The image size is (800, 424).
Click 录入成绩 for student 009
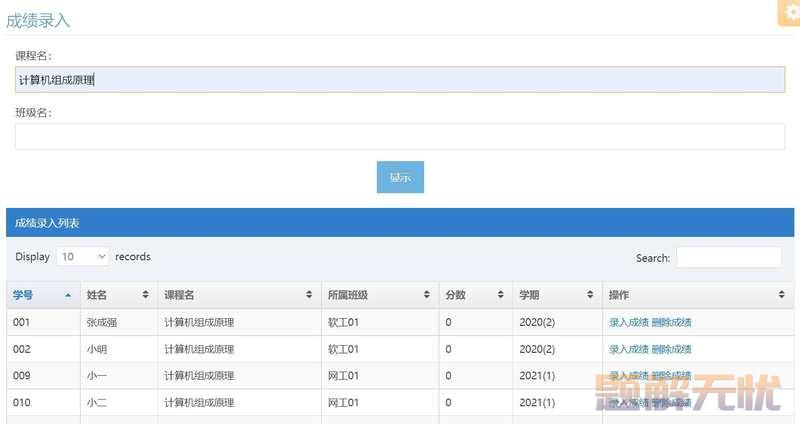(x=629, y=376)
